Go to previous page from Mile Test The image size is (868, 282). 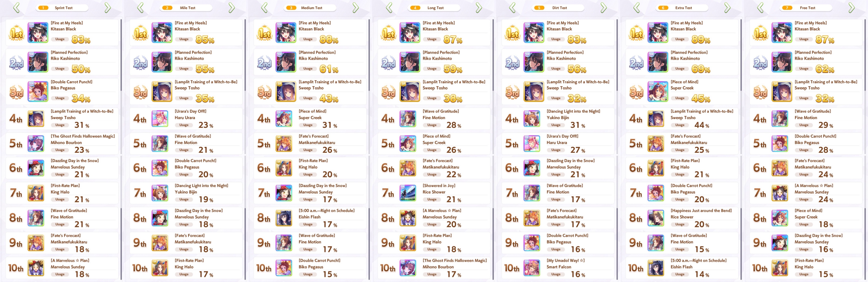[x=140, y=8]
